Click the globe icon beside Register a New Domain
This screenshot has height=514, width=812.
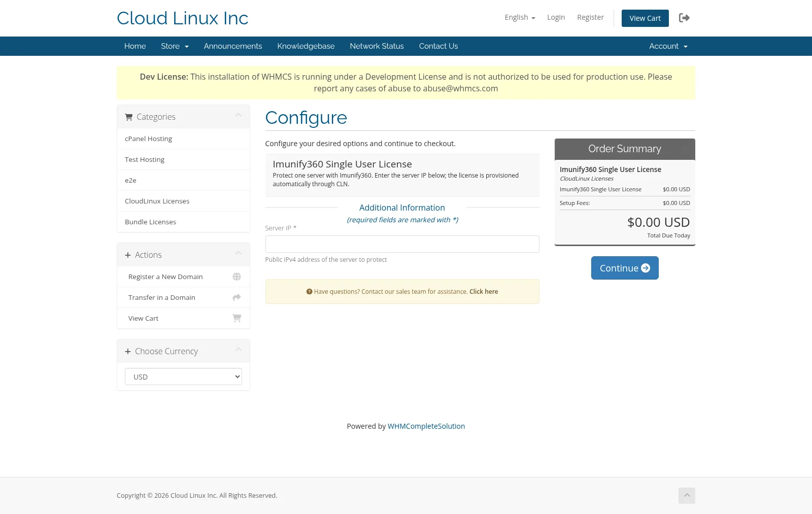pyautogui.click(x=236, y=277)
